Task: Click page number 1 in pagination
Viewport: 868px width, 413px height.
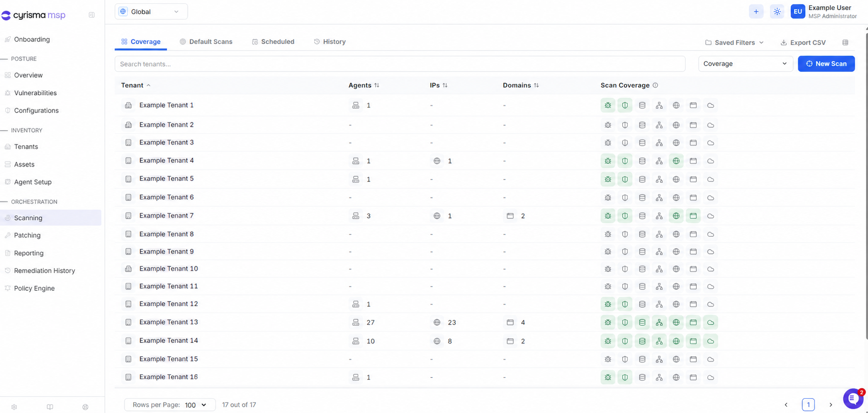Action: [808, 405]
